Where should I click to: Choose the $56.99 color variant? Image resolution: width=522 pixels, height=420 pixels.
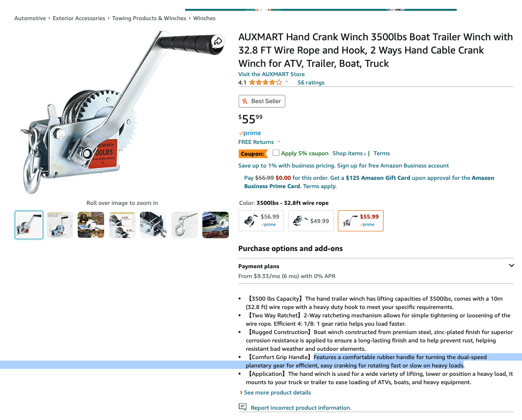coord(261,221)
